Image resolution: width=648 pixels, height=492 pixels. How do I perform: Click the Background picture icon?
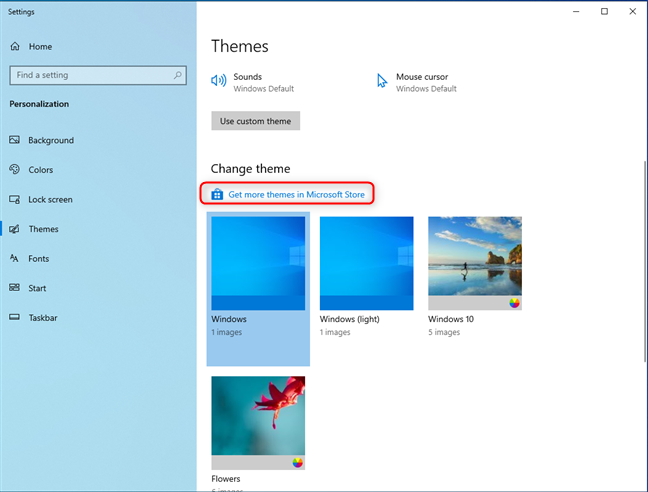14,140
